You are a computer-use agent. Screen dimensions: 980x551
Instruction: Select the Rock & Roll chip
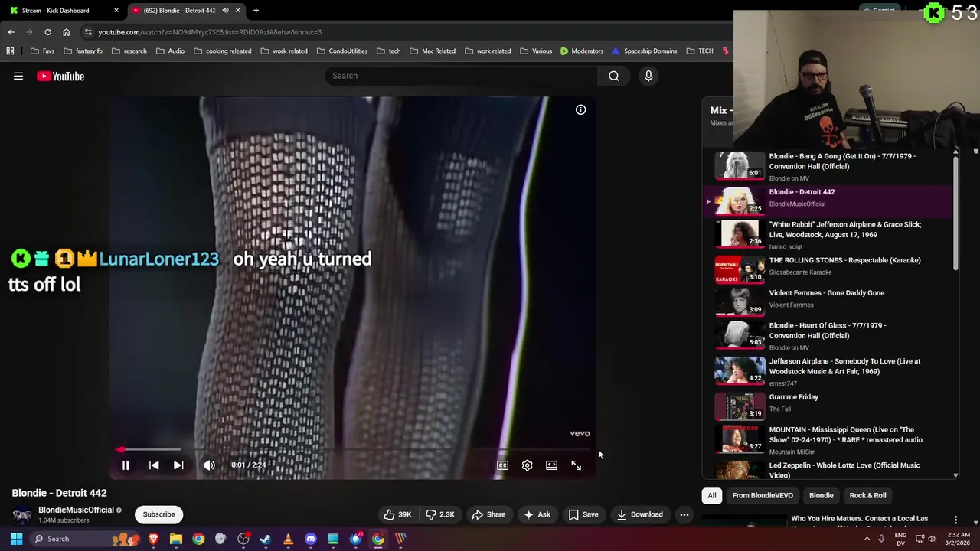(x=867, y=495)
